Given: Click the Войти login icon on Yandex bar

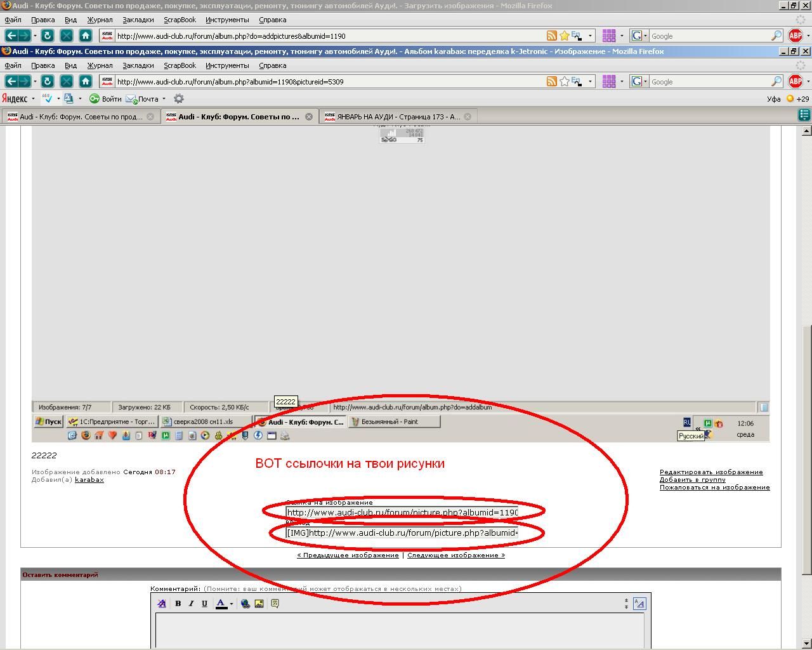Looking at the screenshot, I should 95,98.
